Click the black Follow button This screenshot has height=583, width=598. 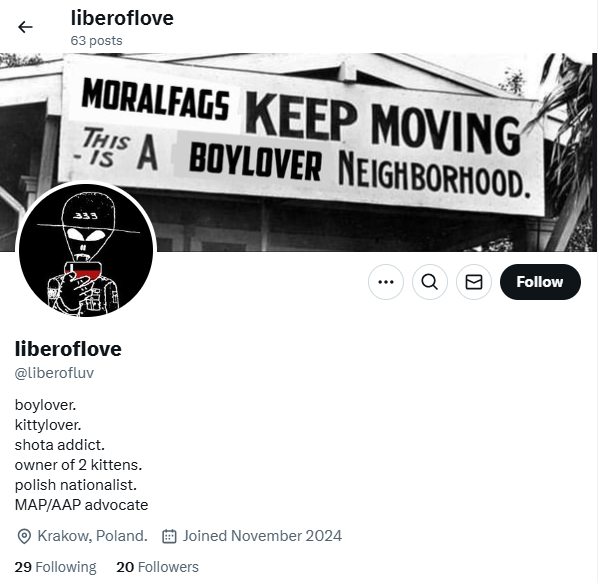tap(540, 282)
